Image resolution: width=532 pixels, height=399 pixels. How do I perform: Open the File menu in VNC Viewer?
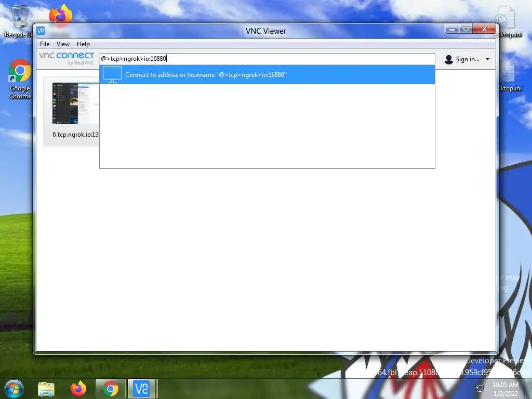click(x=45, y=44)
